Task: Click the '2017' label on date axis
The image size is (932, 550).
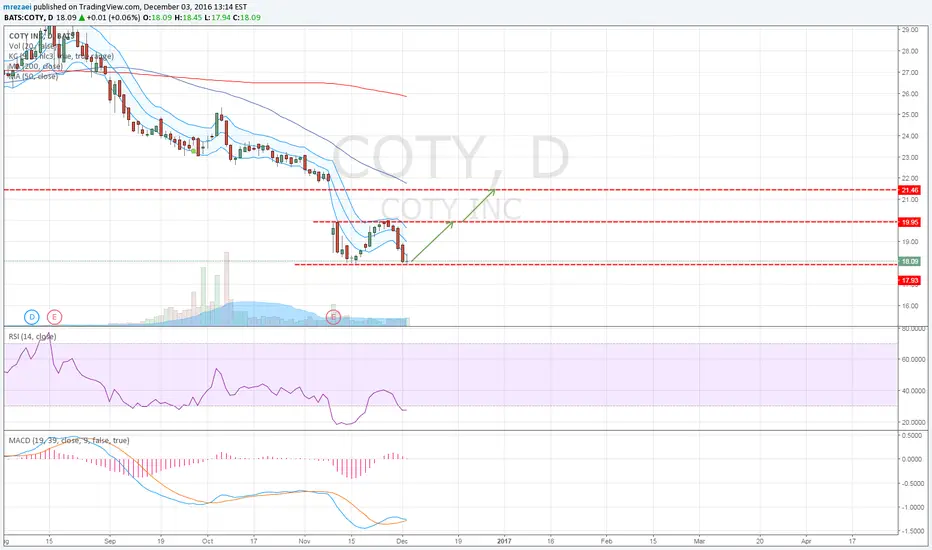Action: tap(504, 541)
